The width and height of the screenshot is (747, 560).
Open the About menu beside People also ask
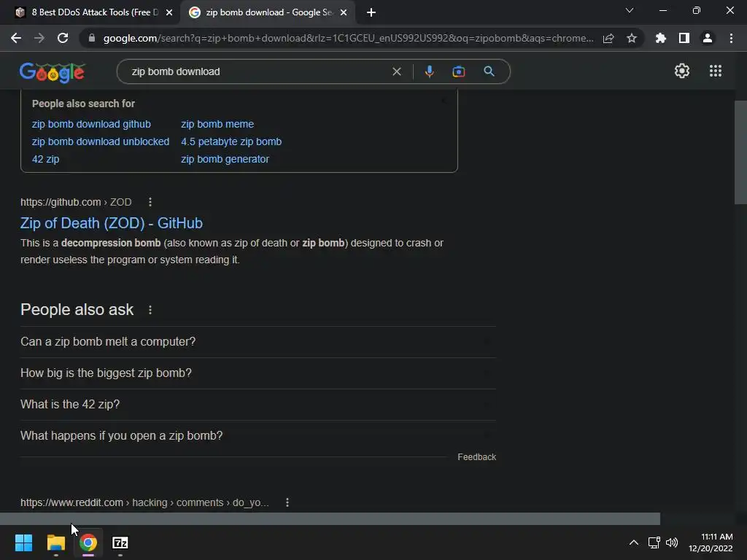coord(150,310)
